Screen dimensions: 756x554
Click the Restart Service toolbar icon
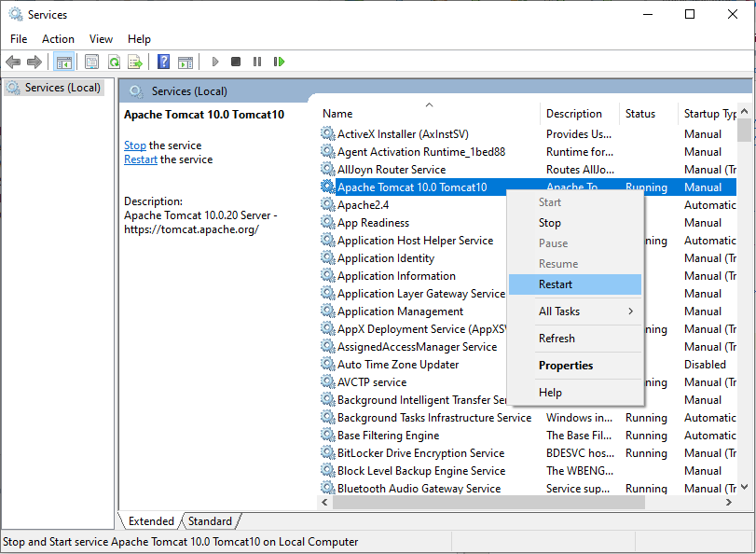pyautogui.click(x=279, y=62)
